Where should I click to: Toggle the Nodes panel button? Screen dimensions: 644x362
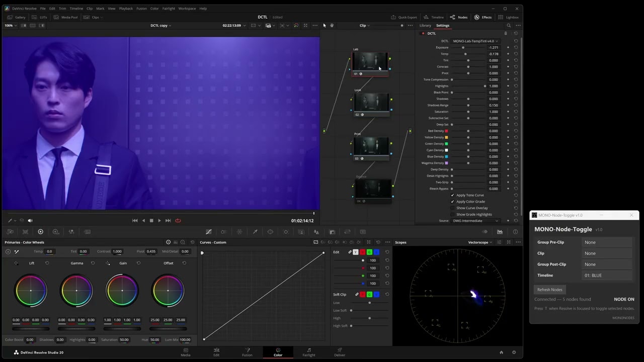(x=459, y=17)
